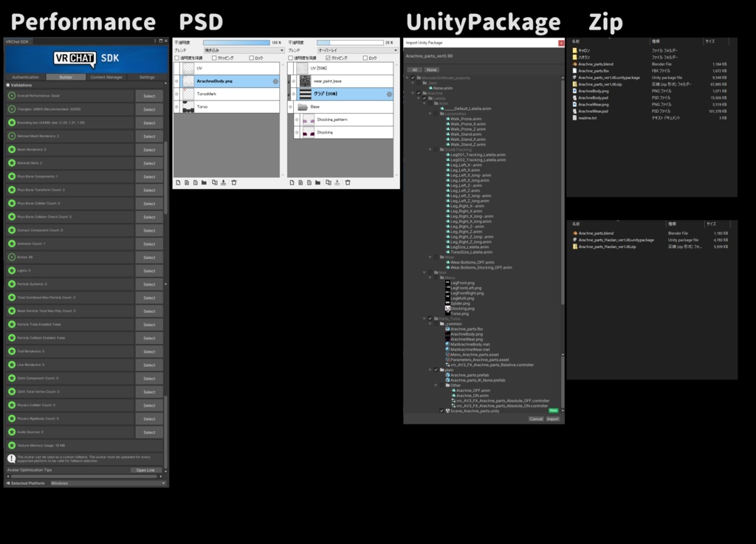Click the Base folder layer icon
Image resolution: width=756 pixels, height=544 pixels.
[x=303, y=107]
